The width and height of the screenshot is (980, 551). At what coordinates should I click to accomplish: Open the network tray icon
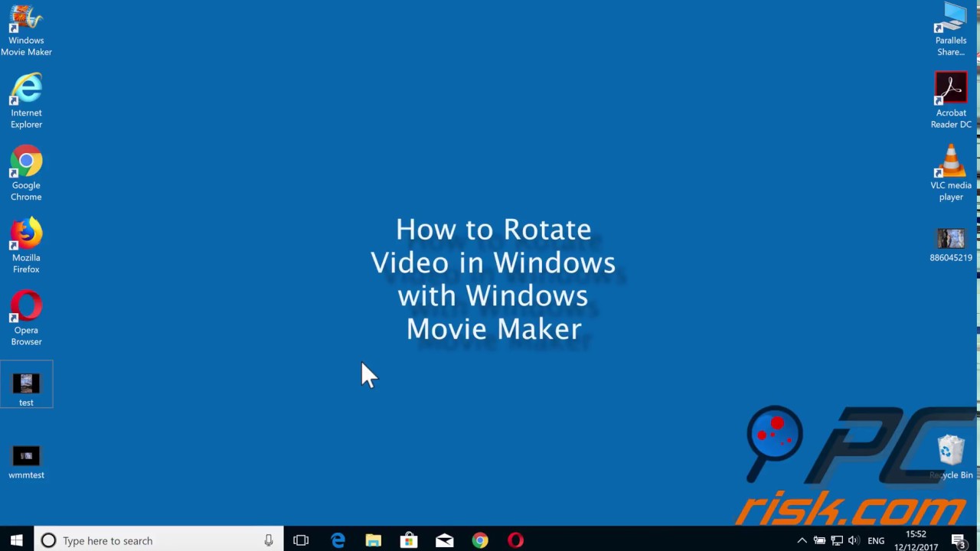point(837,540)
